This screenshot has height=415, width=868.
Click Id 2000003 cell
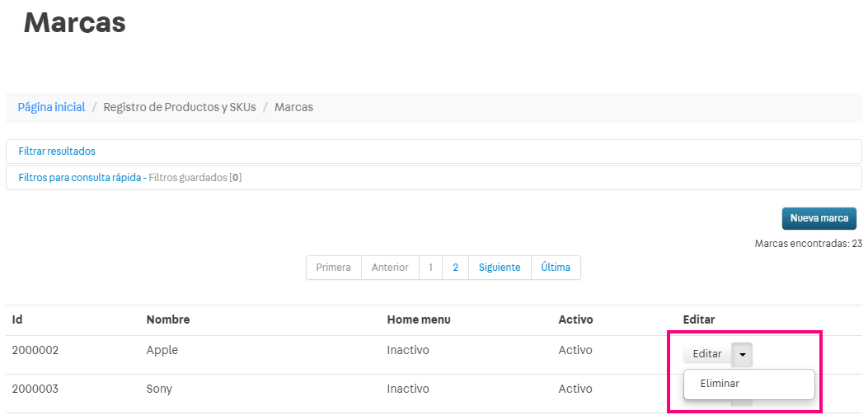[35, 389]
